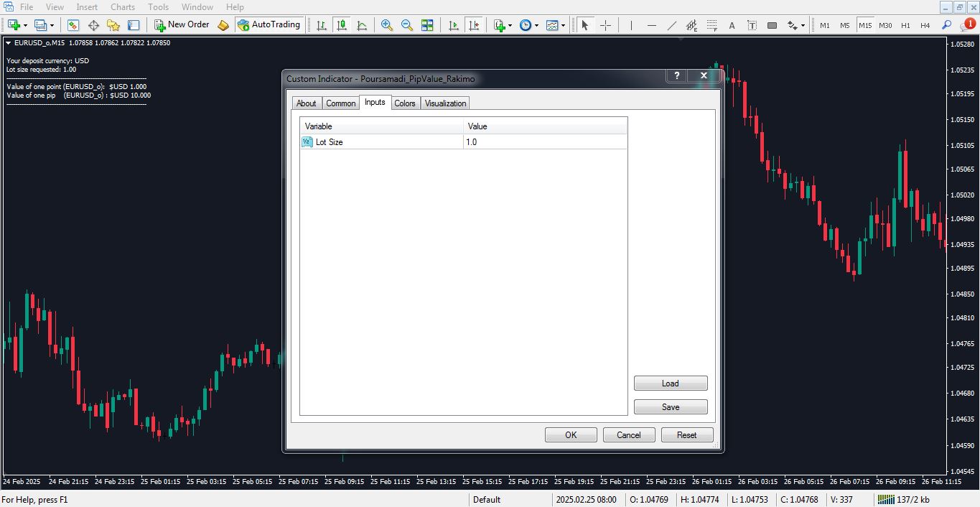Expand the chart templates dropdown
Image resolution: width=980 pixels, height=507 pixels.
click(x=563, y=25)
